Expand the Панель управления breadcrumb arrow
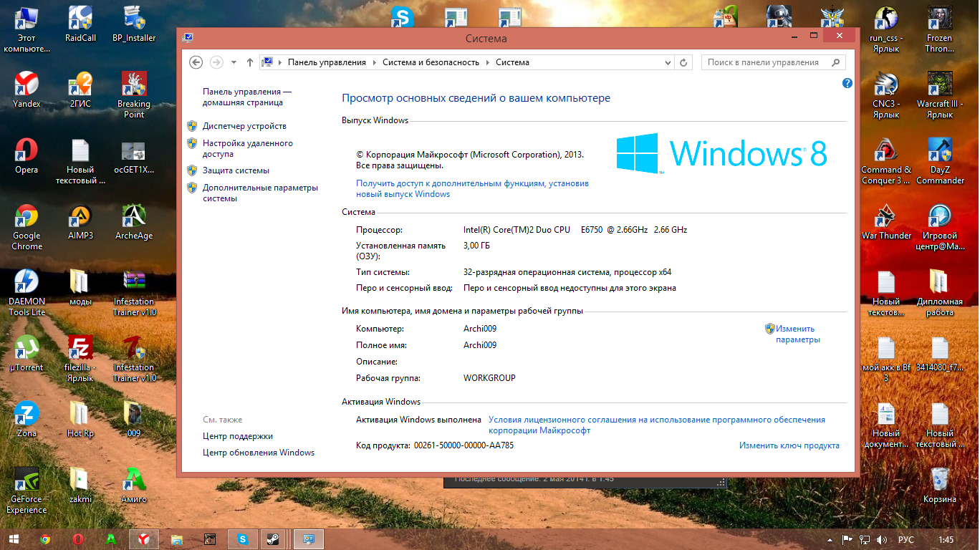Image resolution: width=980 pixels, height=550 pixels. pyautogui.click(x=374, y=62)
